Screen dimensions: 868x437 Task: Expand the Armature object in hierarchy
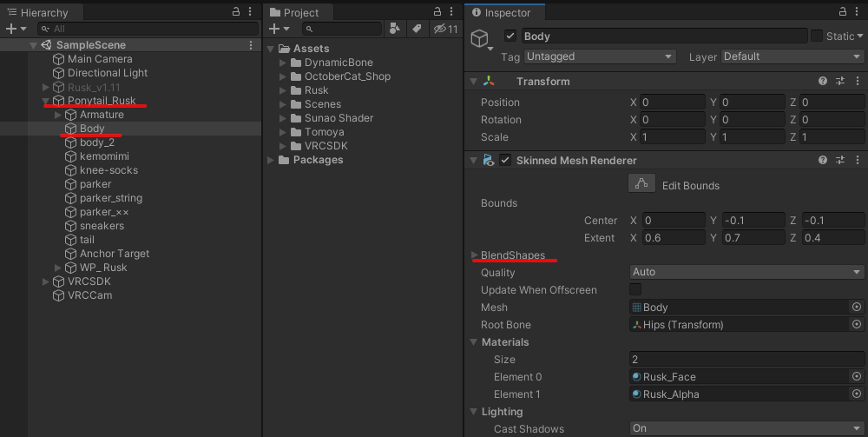click(58, 115)
